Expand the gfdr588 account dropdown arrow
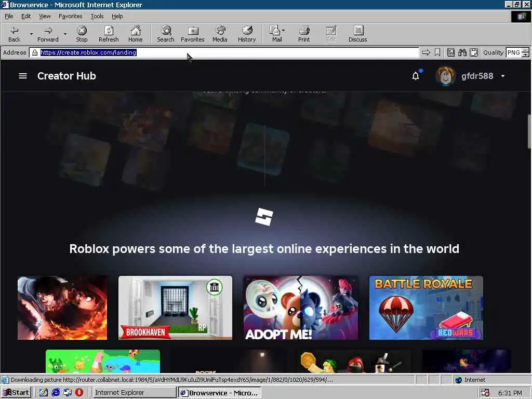 point(503,76)
